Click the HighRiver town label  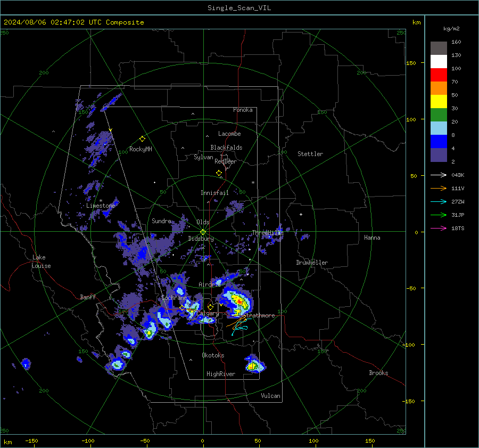(221, 374)
